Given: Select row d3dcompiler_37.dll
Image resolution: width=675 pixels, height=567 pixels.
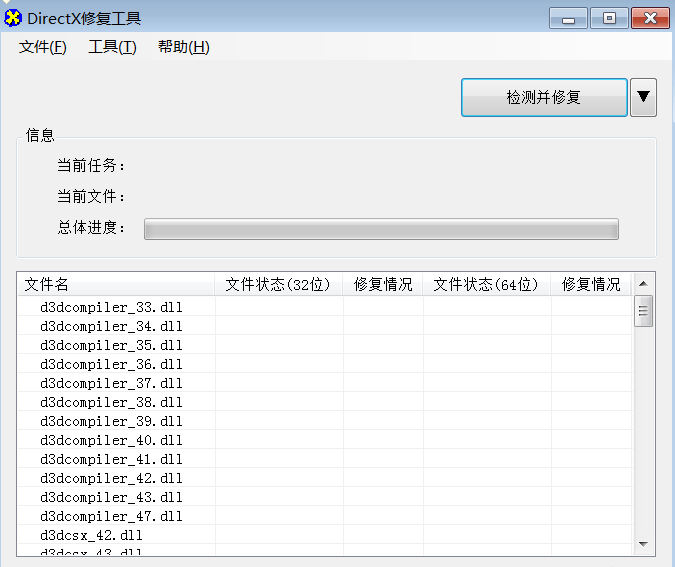Looking at the screenshot, I should tap(325, 383).
